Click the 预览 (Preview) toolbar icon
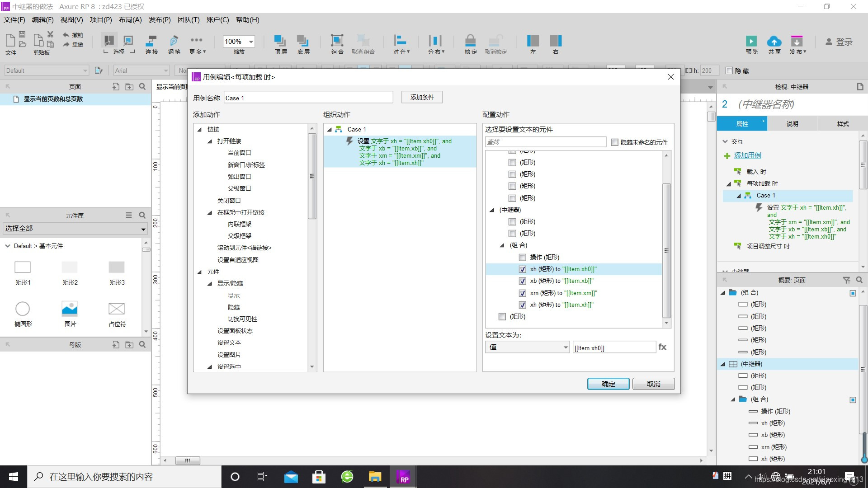 click(751, 41)
